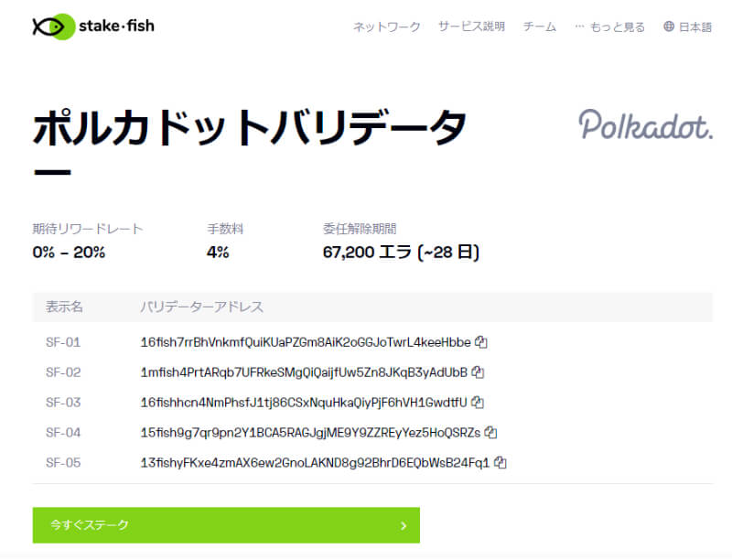Viewport: 732px width, 560px height.
Task: Open the もっと見る more menu
Action: tap(609, 27)
